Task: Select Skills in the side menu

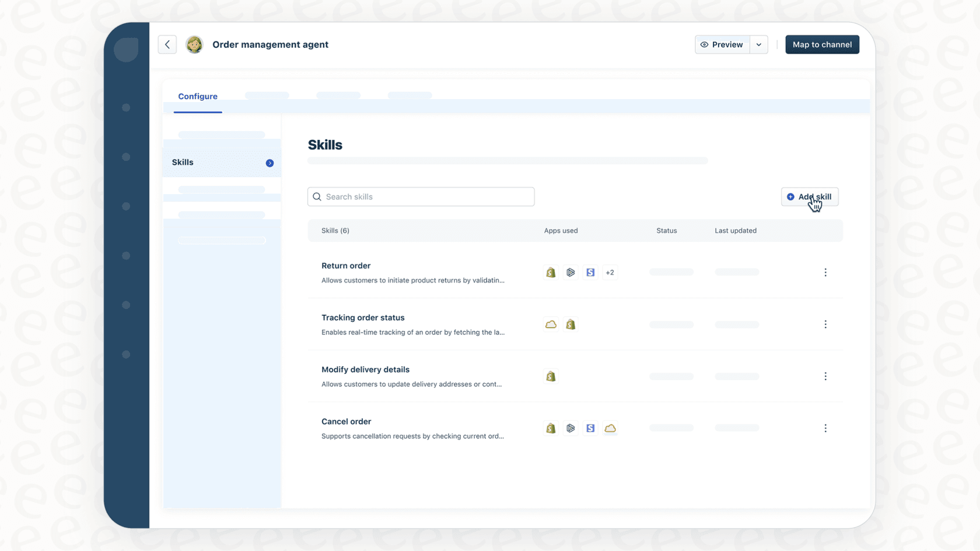Action: [x=222, y=162]
